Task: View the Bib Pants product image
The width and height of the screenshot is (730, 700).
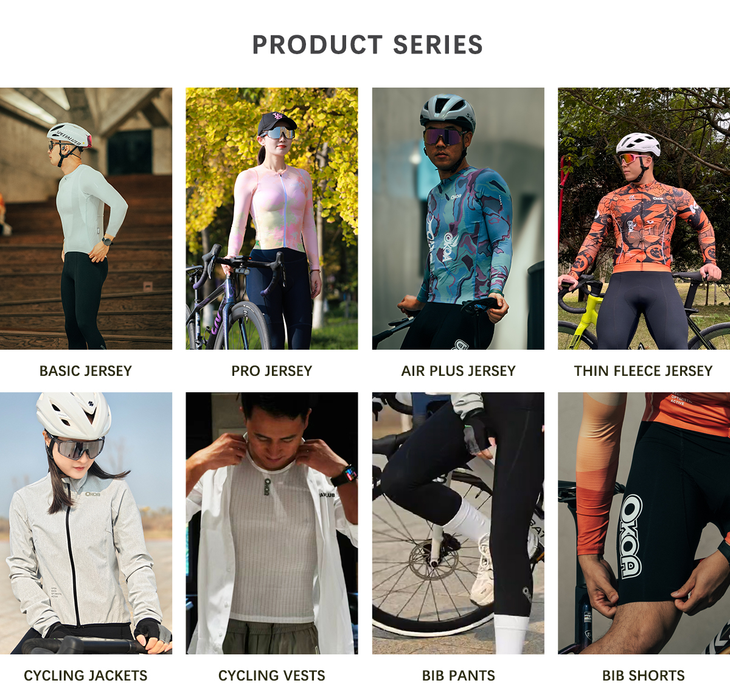Action: (x=458, y=523)
